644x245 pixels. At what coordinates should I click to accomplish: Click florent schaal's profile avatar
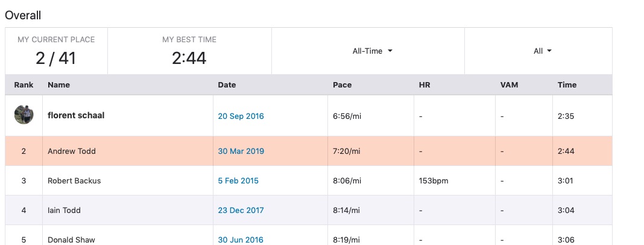(24, 115)
